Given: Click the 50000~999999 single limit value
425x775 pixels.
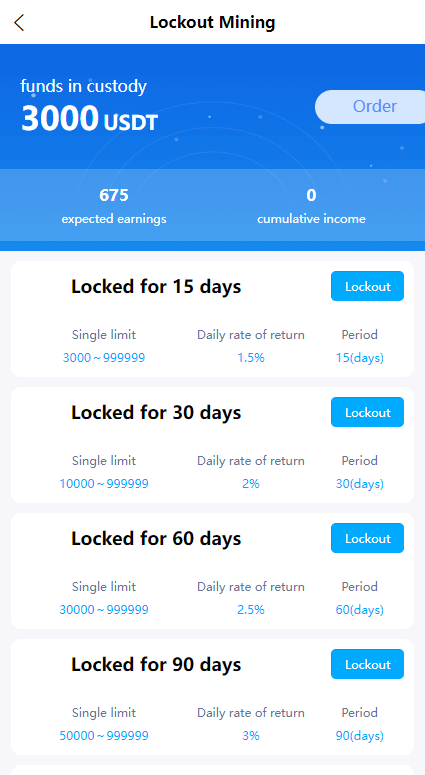Looking at the screenshot, I should (x=104, y=736).
